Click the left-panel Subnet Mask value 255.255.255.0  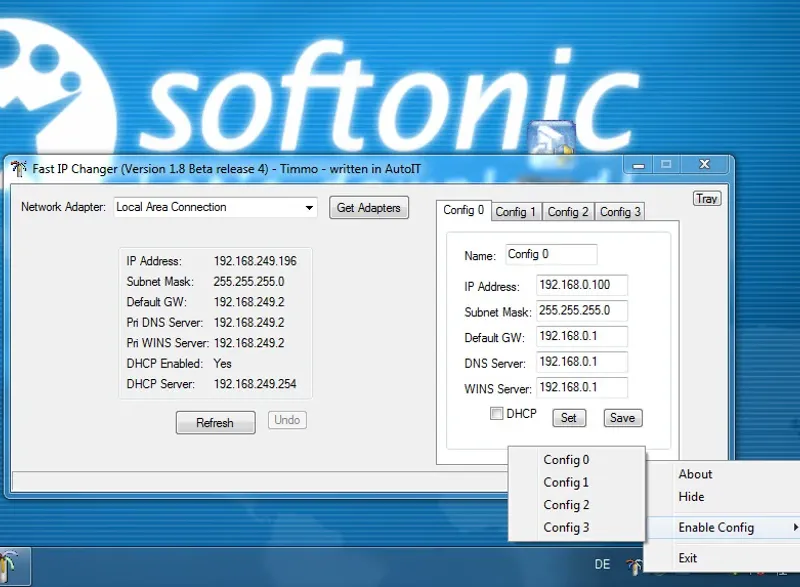coord(249,282)
